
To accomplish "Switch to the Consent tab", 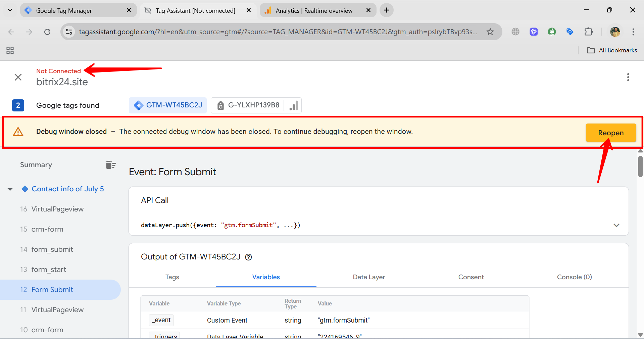I will pyautogui.click(x=471, y=277).
